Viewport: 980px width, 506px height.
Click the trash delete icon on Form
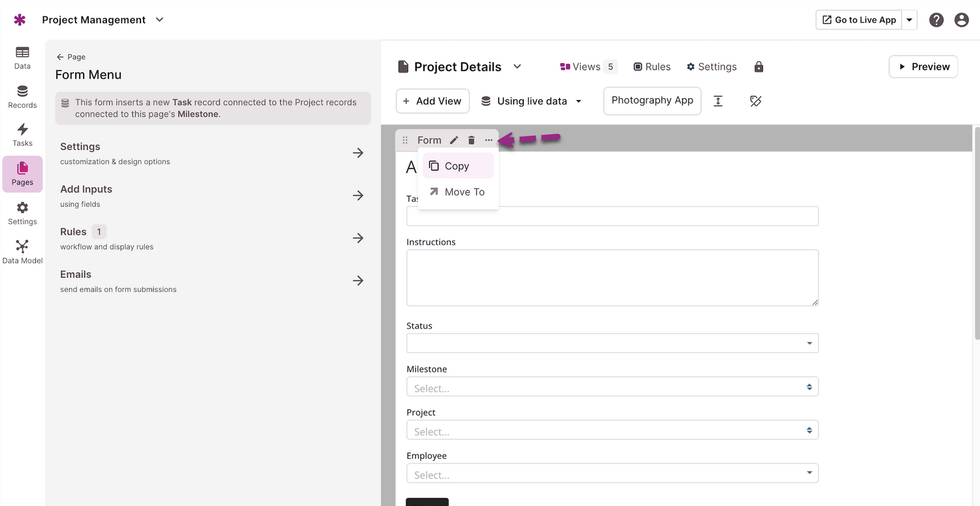(x=471, y=140)
